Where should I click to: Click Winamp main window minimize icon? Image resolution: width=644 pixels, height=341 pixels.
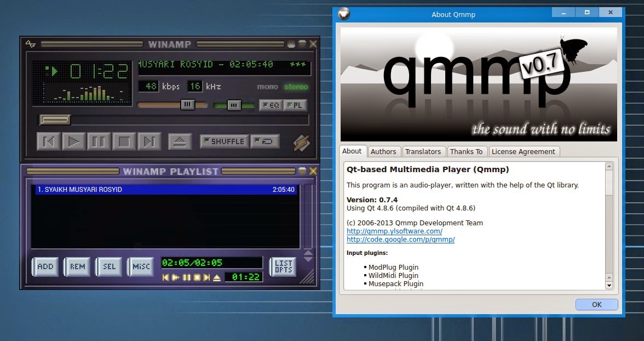click(291, 44)
